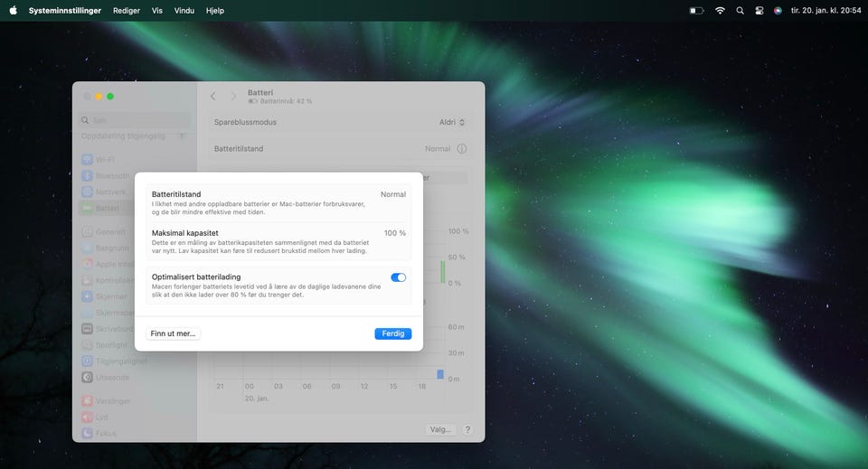The width and height of the screenshot is (868, 469).
Task: Select the Batteri icon in the sidebar
Action: (87, 208)
